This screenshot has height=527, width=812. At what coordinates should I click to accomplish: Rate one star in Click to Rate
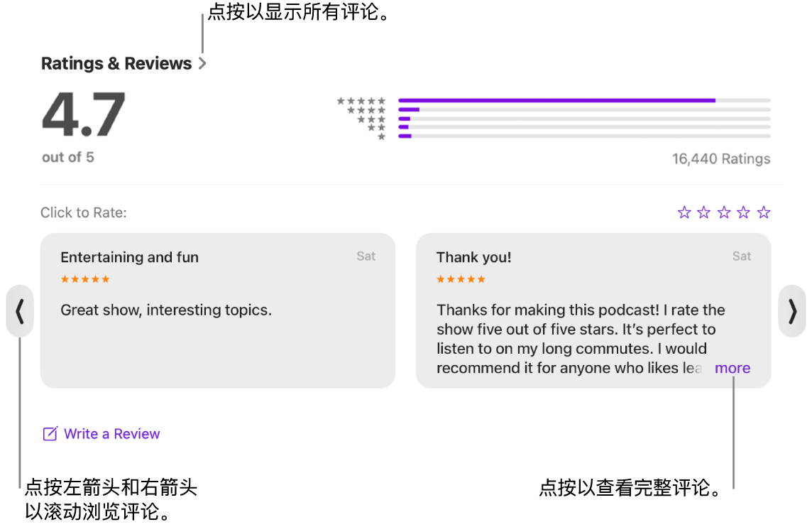coord(684,212)
